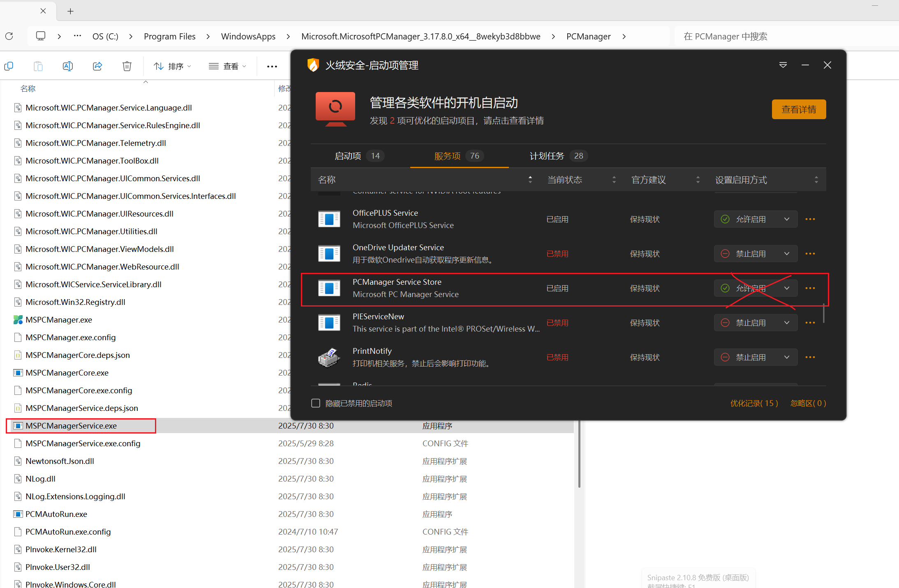Open enable-mode dropdown for PrintNotify
The width and height of the screenshot is (899, 588).
click(x=756, y=357)
